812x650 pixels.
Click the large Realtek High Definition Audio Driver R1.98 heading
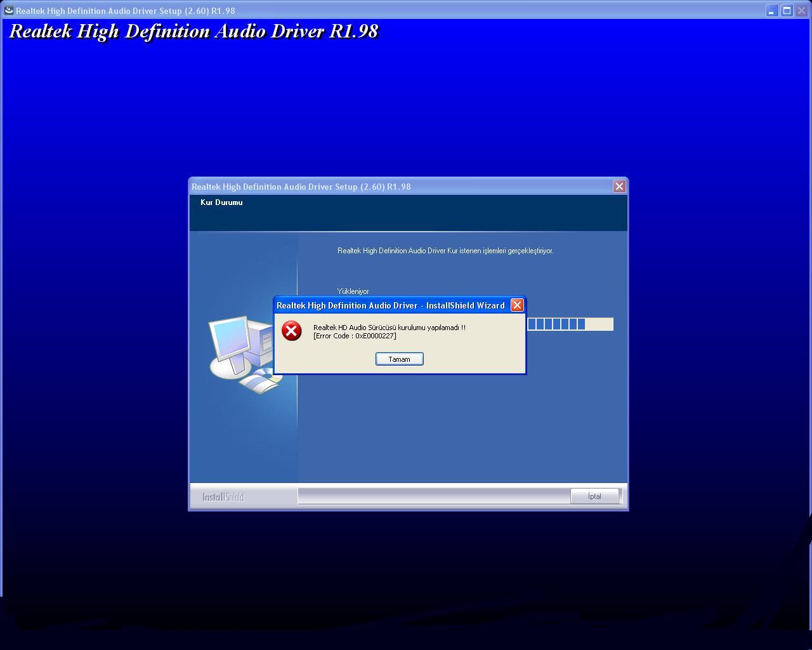pyautogui.click(x=193, y=31)
